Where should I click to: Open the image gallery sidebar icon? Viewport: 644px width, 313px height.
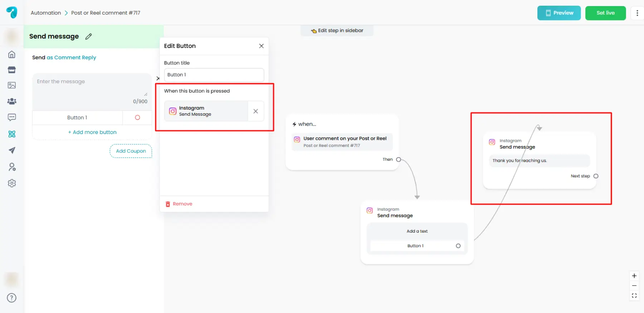[12, 85]
